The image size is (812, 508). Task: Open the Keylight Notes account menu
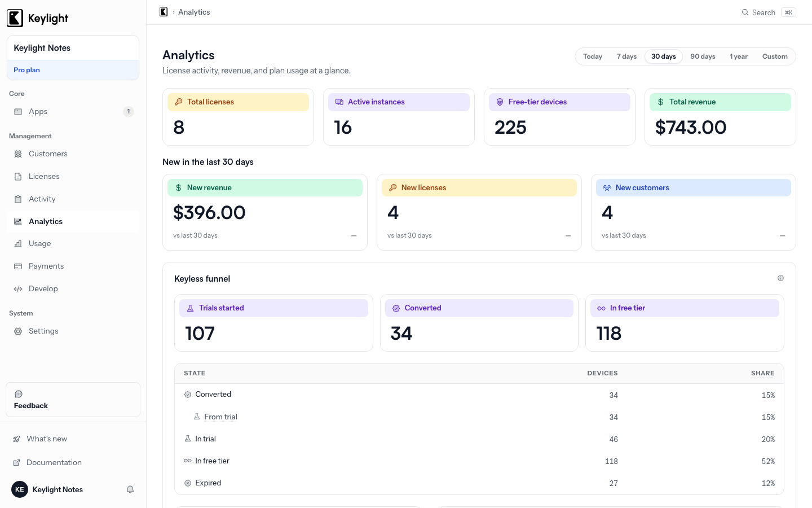(x=58, y=489)
